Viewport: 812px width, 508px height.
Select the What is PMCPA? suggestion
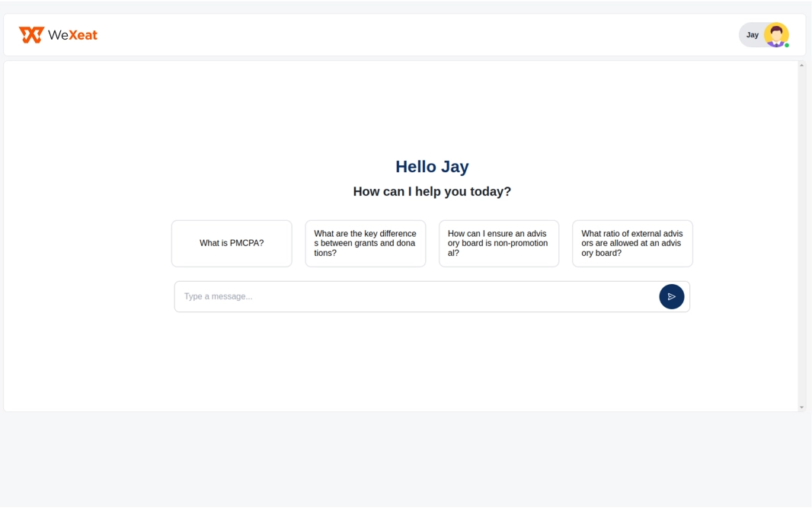[232, 244]
